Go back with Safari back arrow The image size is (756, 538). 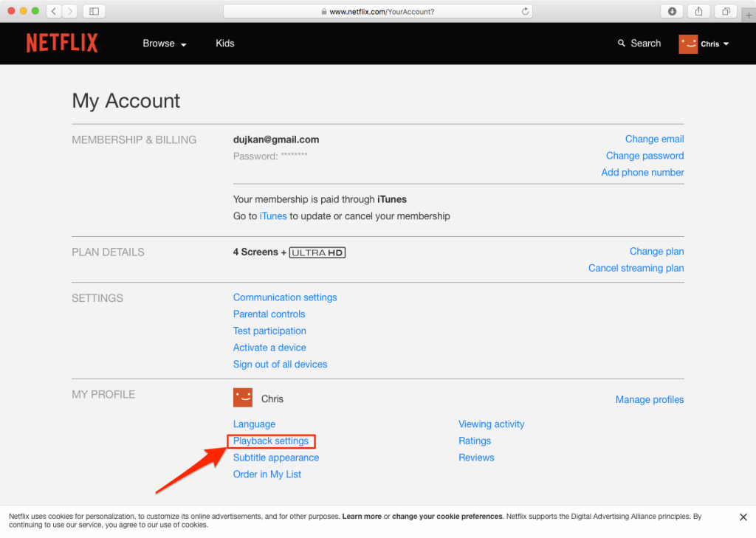(54, 11)
